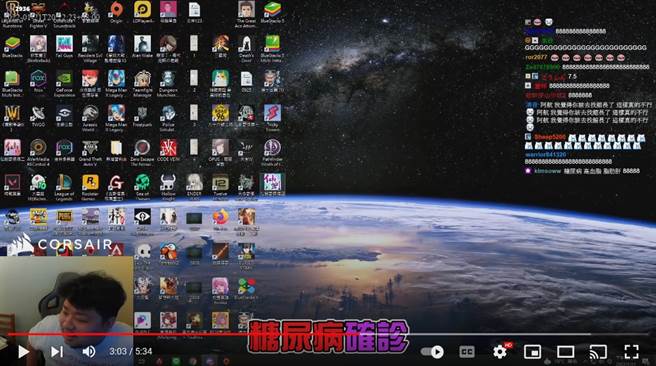Open the Hollow Knight shortcut
656x366 pixels.
point(168,187)
